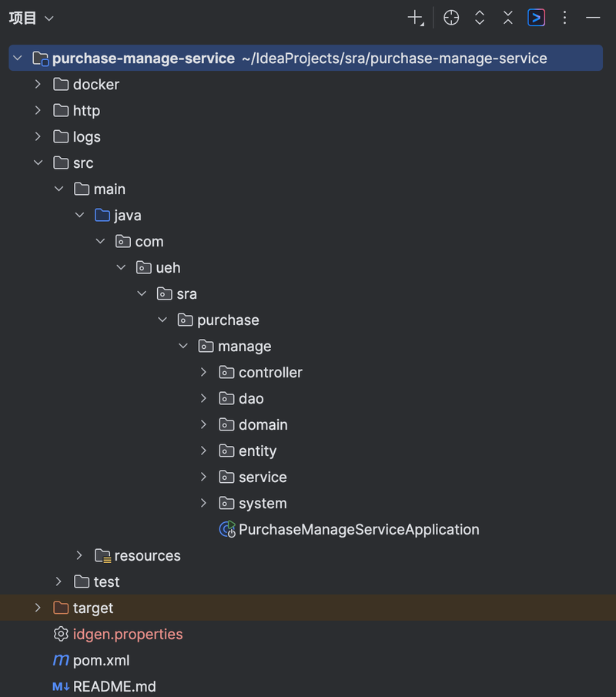Select the service package folder

(x=262, y=477)
